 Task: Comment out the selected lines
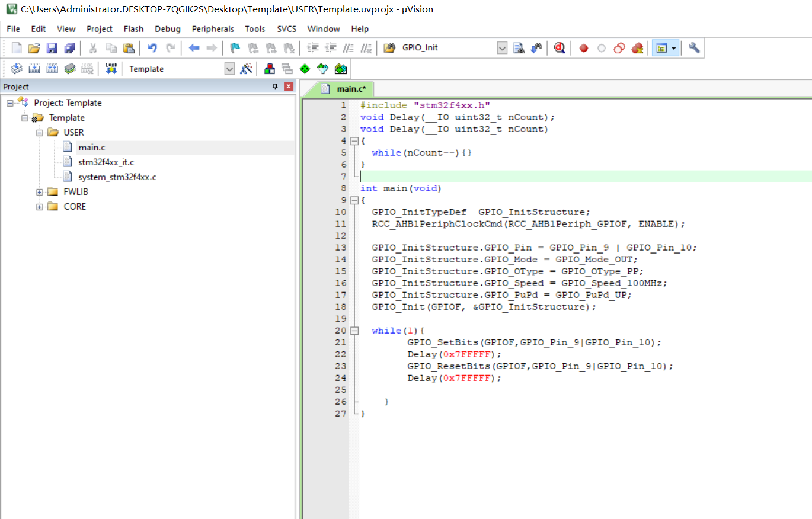pos(349,48)
